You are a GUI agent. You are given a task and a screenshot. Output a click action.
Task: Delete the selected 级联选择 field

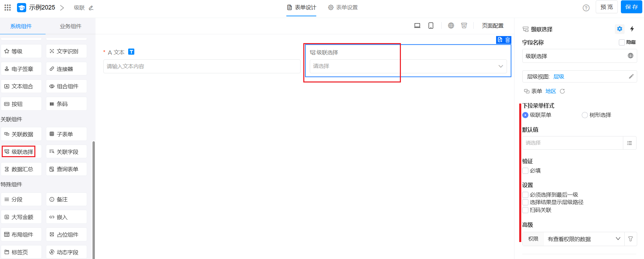tap(508, 40)
